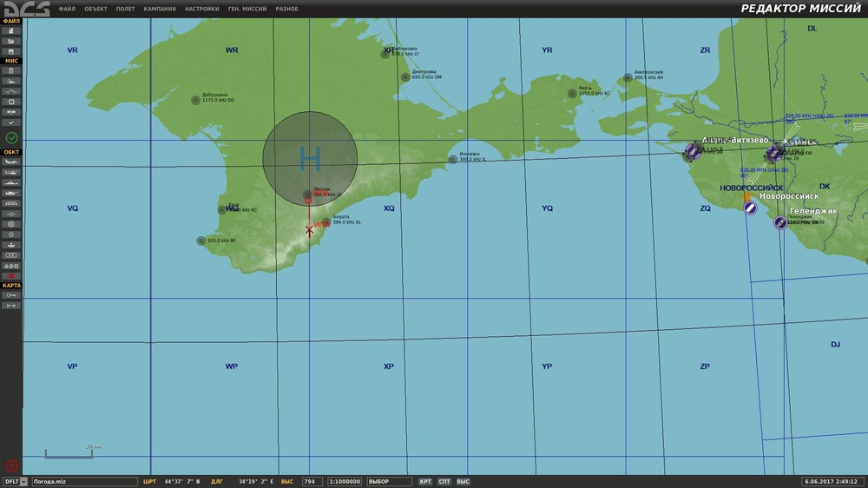Click the green circle fly mission button
This screenshot has height=488, width=868.
(x=11, y=137)
